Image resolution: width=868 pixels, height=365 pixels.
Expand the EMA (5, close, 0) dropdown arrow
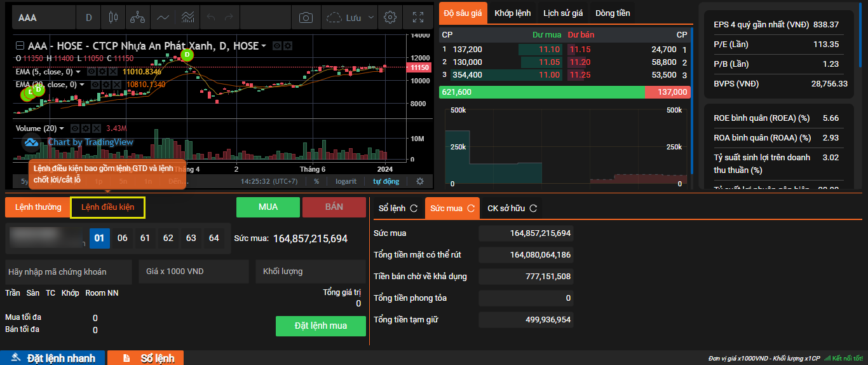(x=79, y=72)
